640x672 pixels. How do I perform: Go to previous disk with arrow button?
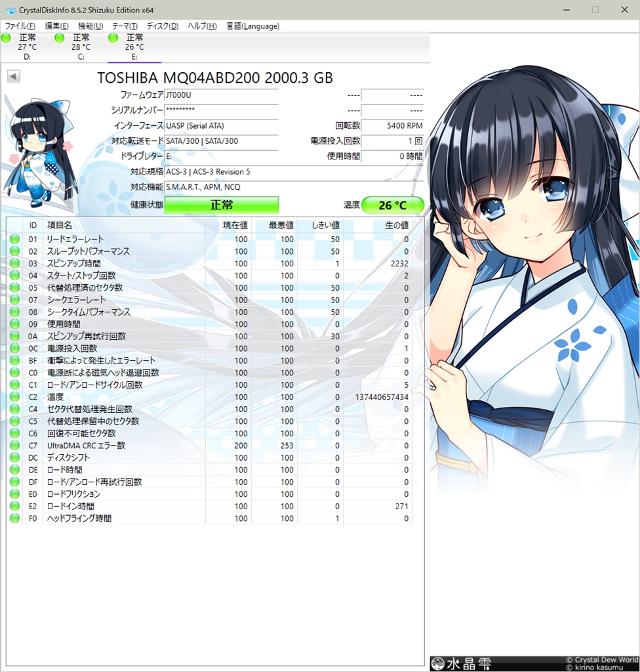pos(14,76)
